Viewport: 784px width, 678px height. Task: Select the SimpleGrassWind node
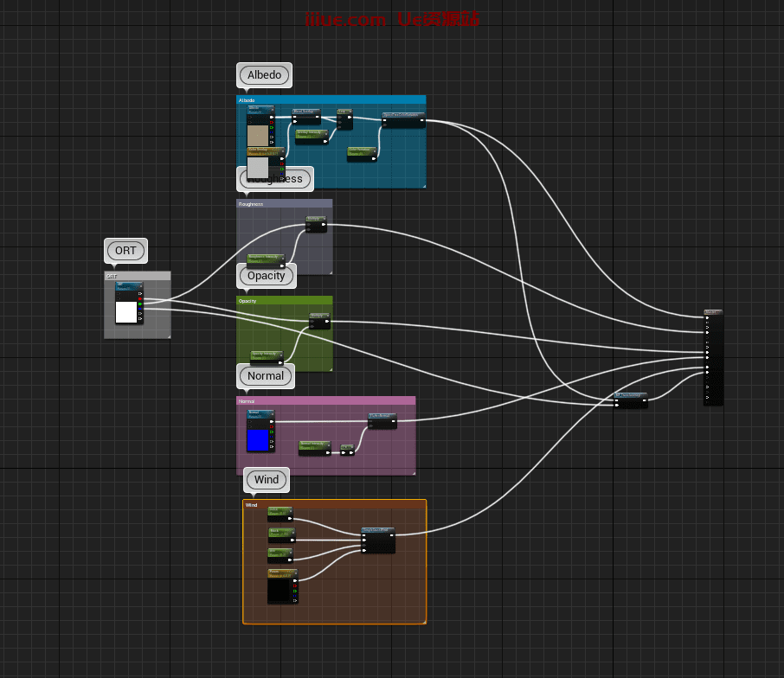[378, 540]
